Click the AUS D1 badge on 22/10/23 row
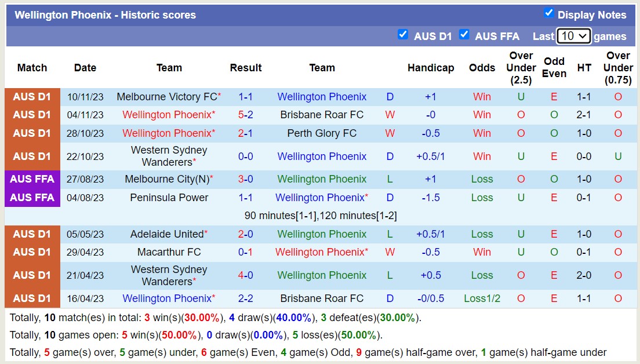This screenshot has width=640, height=364. [32, 156]
